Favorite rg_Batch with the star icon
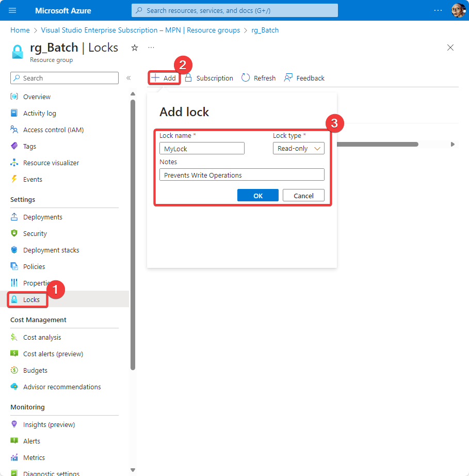Image resolution: width=469 pixels, height=476 pixels. pos(135,47)
